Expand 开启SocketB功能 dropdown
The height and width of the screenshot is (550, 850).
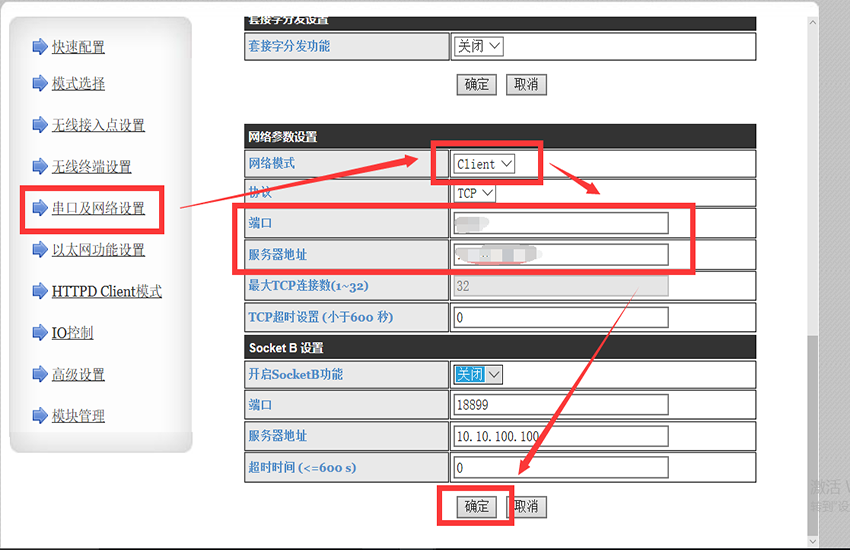[x=478, y=374]
